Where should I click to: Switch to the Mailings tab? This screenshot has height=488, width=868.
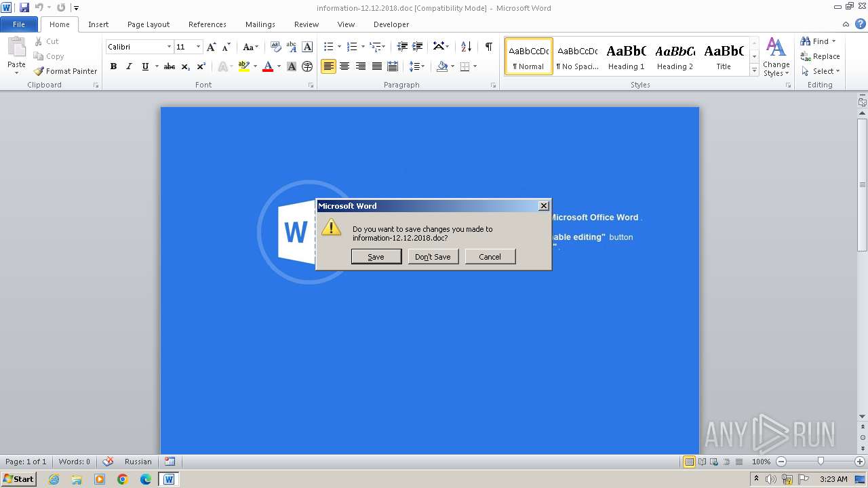click(x=260, y=24)
